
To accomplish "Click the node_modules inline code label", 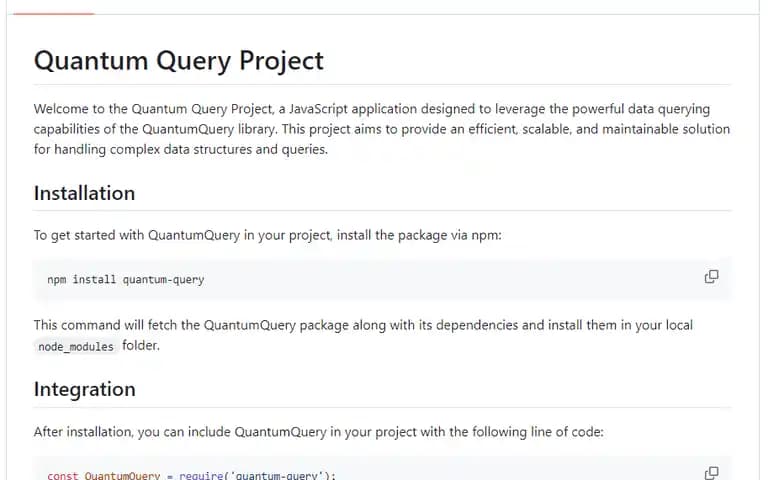I will 76,347.
